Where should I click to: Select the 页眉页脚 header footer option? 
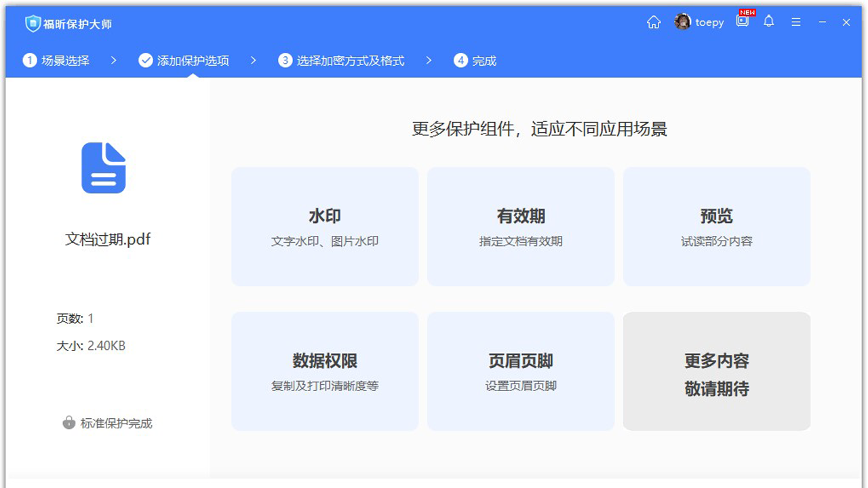pyautogui.click(x=520, y=371)
